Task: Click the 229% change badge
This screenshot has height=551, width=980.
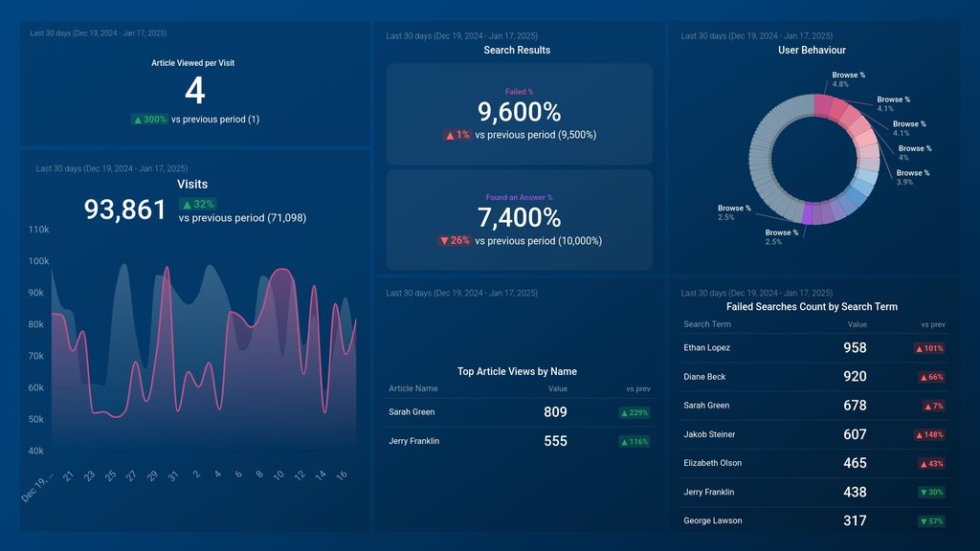Action: coord(634,413)
